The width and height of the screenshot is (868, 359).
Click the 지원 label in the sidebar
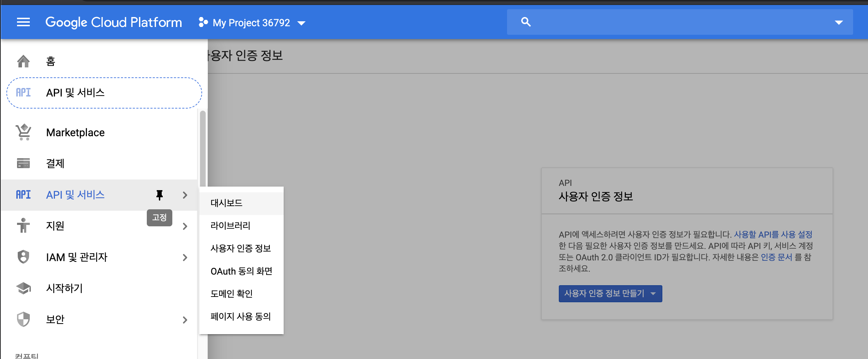coord(55,226)
